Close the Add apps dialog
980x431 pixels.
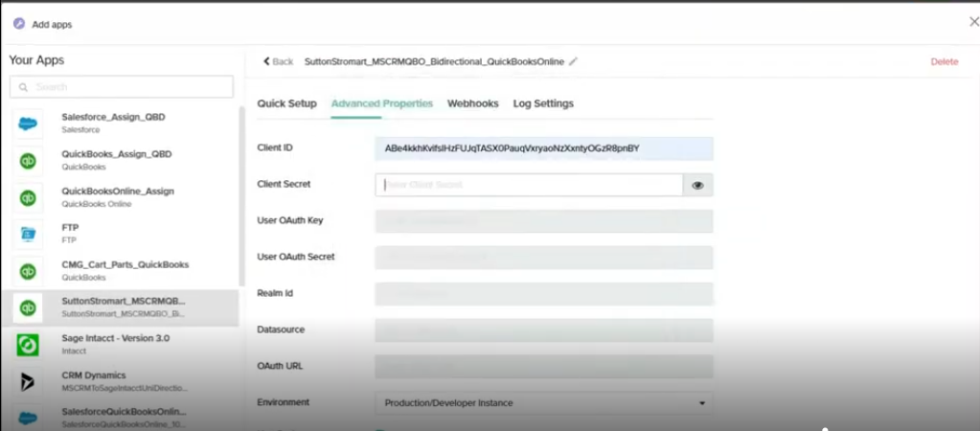(973, 22)
